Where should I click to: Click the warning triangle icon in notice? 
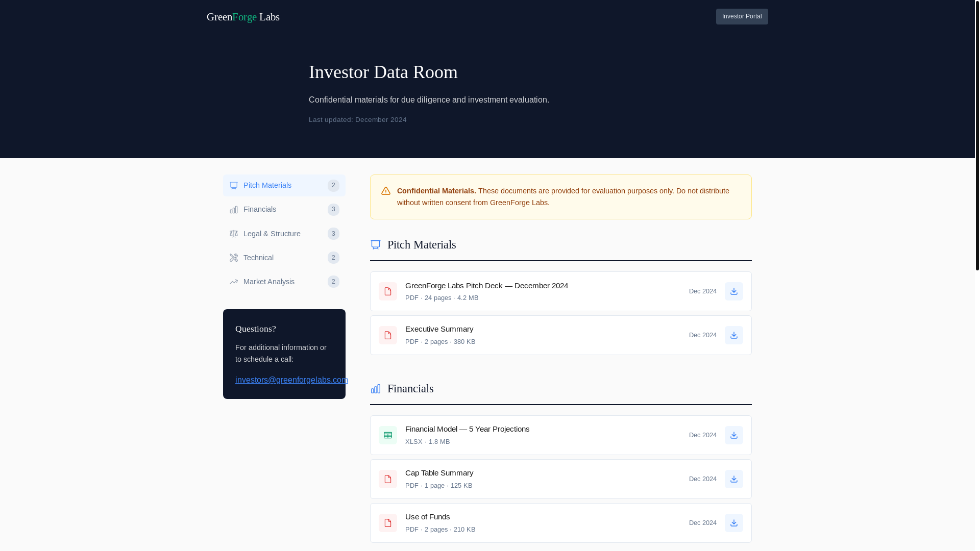pos(386,191)
